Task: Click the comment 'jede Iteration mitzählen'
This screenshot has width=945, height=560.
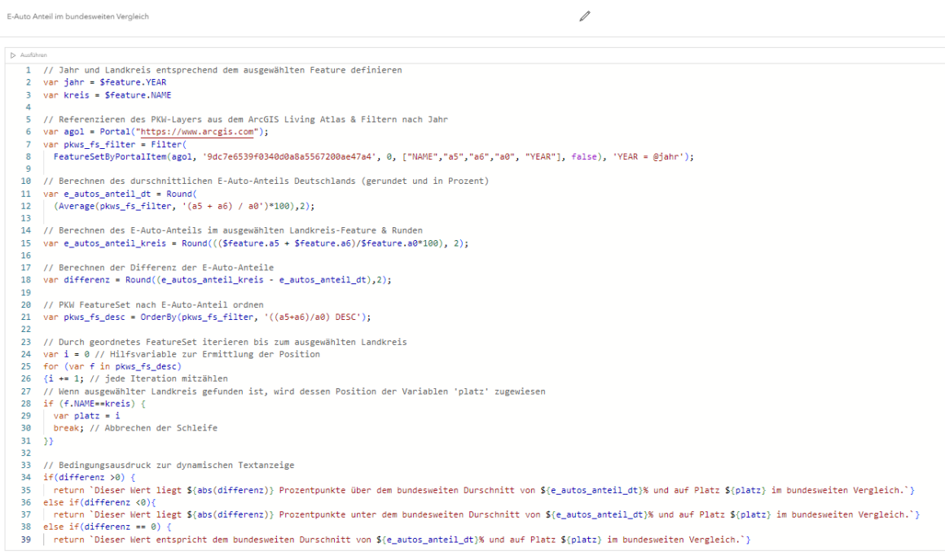Action: point(166,378)
